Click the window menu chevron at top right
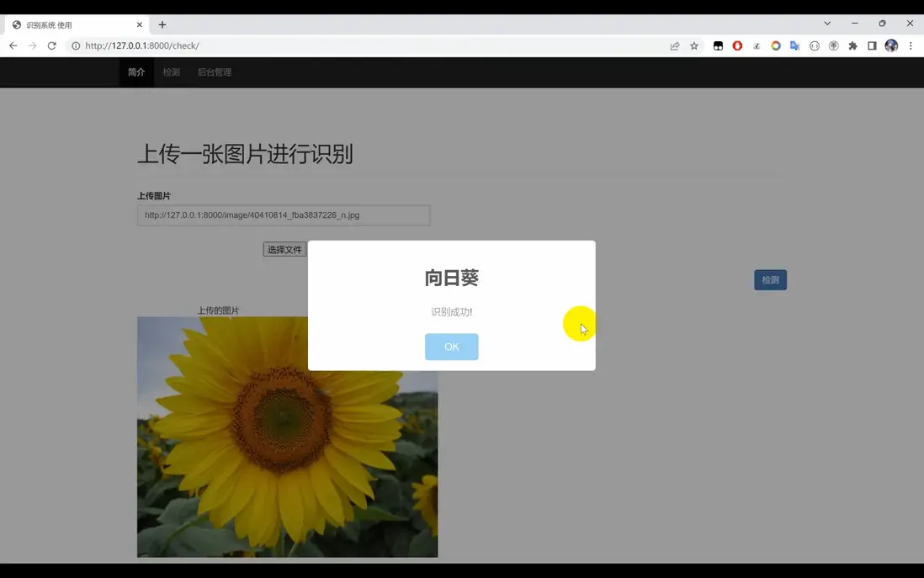This screenshot has width=924, height=578. tap(827, 23)
